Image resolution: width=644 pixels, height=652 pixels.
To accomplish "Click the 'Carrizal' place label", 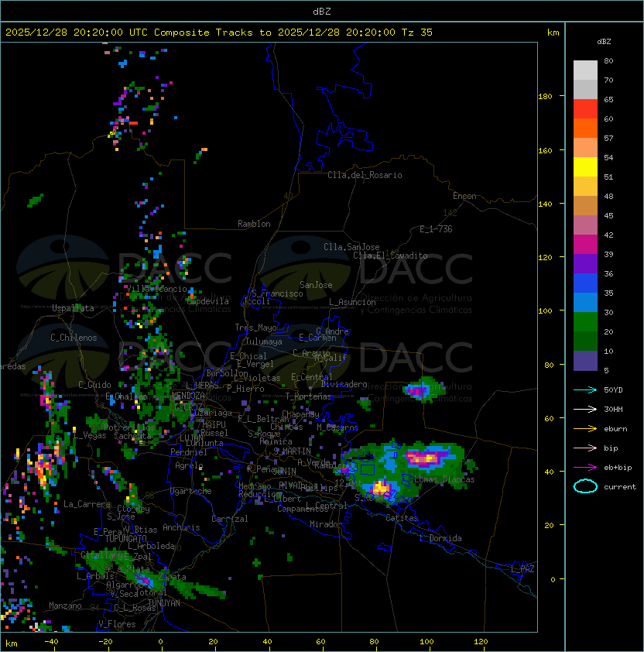I will (x=230, y=519).
